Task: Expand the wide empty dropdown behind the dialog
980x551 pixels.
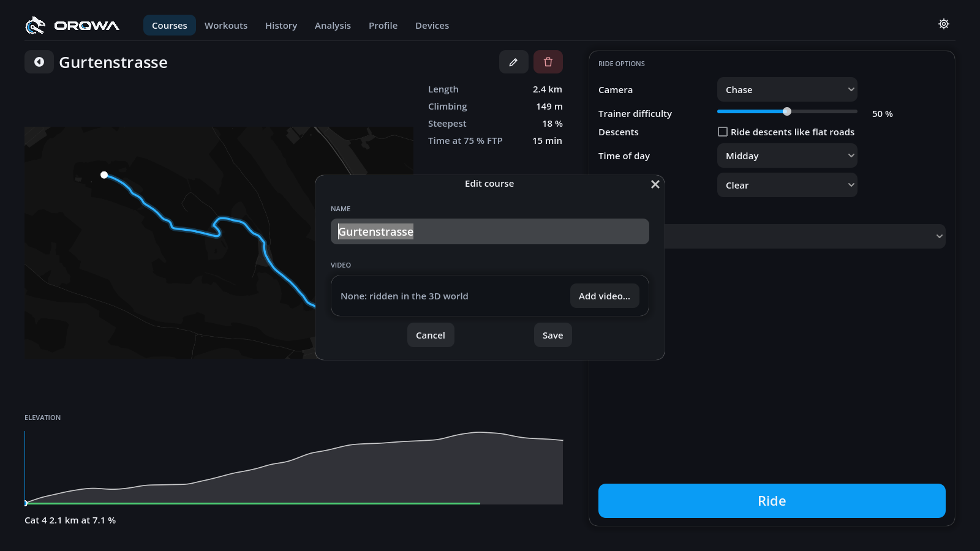Action: 805,236
